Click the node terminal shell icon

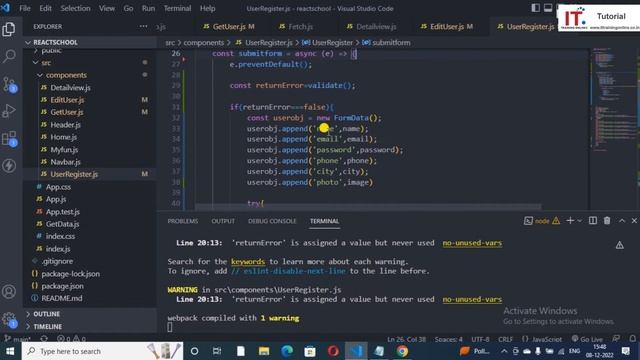[528, 221]
